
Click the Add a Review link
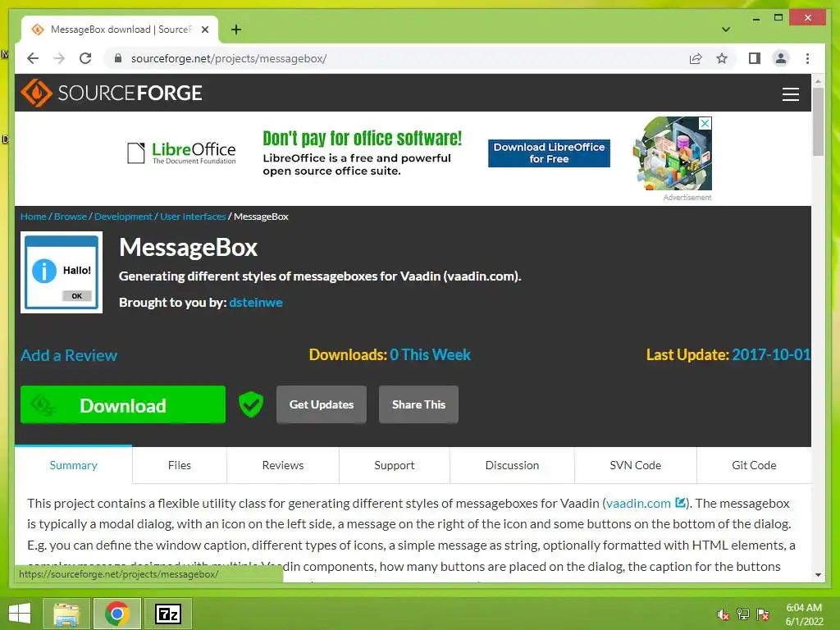(69, 355)
